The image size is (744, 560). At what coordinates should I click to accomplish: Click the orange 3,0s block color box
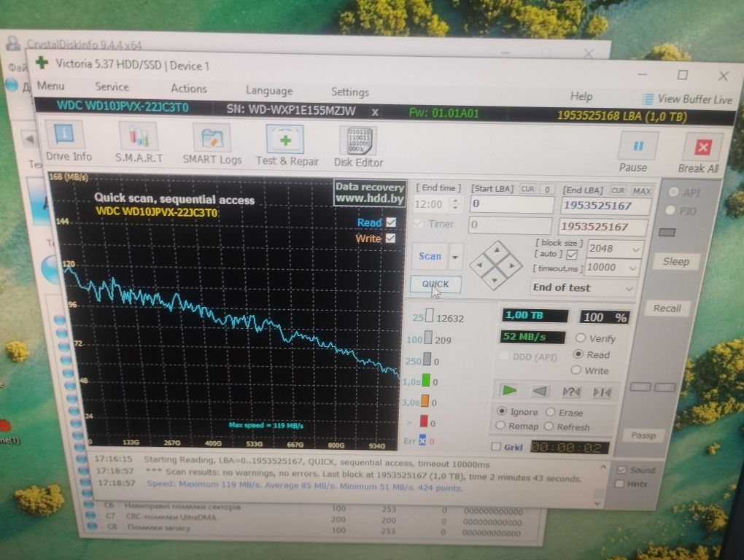click(425, 401)
